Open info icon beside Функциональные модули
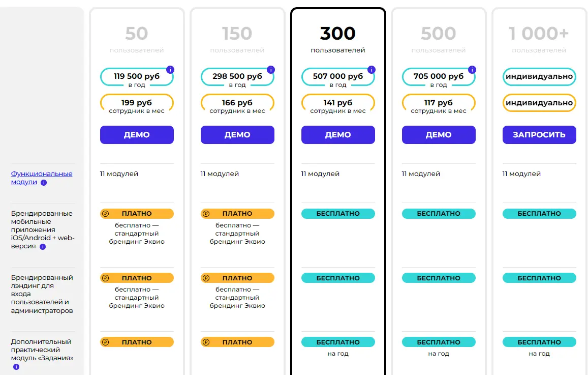The height and width of the screenshot is (375, 588). point(44,183)
